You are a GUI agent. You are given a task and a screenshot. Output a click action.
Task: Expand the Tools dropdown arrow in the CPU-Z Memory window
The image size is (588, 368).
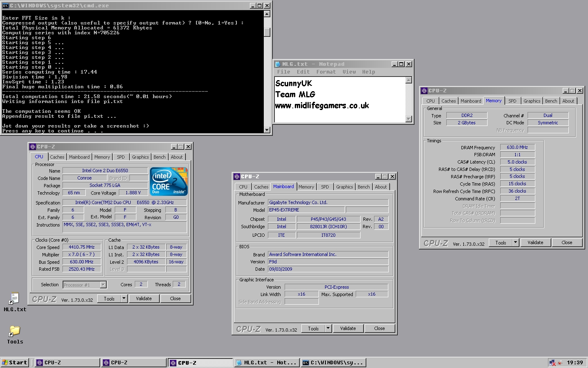pos(516,242)
